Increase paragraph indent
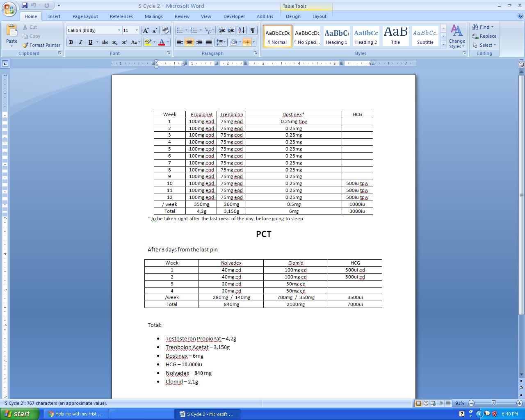The width and height of the screenshot is (525, 420). 231,30
